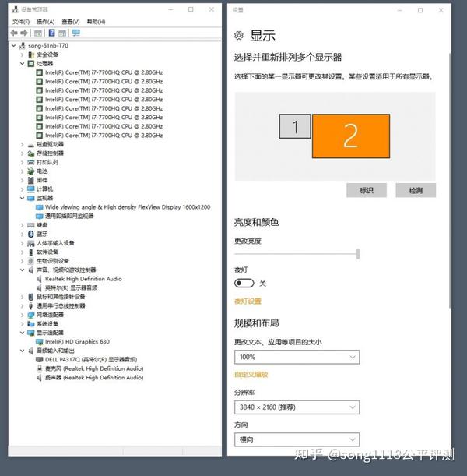Click the back arrow toolbar icon
The width and height of the screenshot is (467, 476).
pyautogui.click(x=14, y=33)
